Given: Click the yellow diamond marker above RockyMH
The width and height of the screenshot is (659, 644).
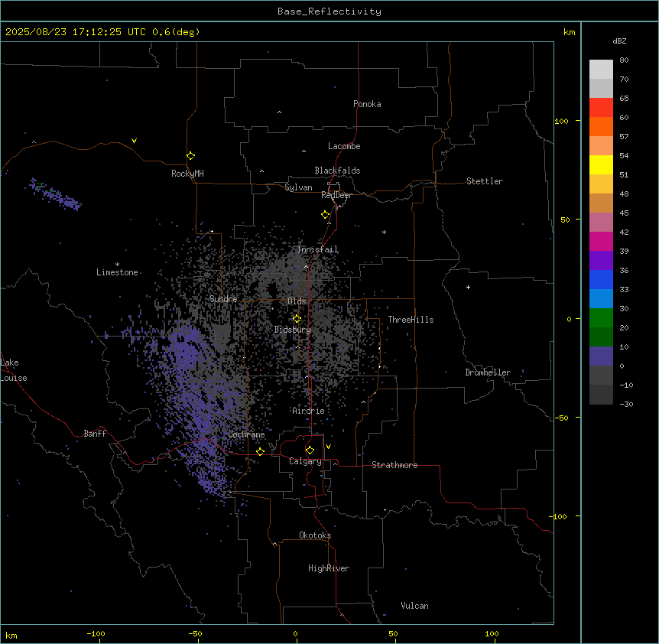Looking at the screenshot, I should [x=191, y=156].
